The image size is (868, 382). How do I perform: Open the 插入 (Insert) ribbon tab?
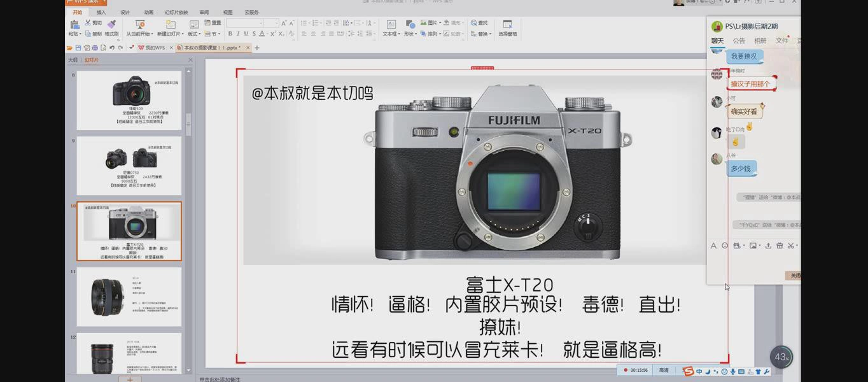pyautogui.click(x=101, y=12)
